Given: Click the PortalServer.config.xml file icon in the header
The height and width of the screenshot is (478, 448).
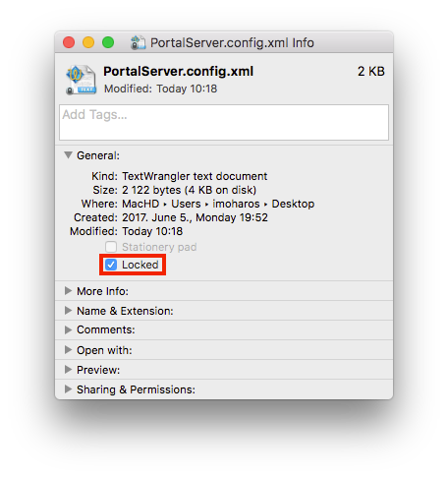Looking at the screenshot, I should (x=82, y=80).
